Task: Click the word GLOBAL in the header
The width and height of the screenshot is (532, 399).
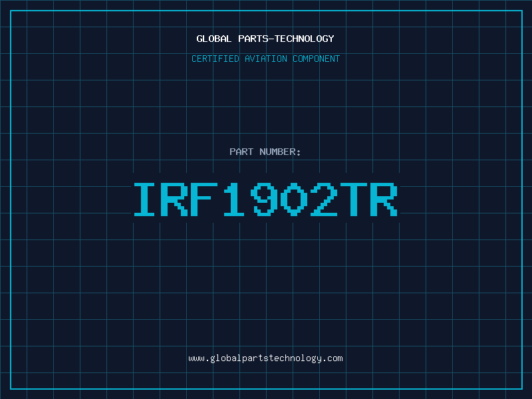Action: point(213,39)
